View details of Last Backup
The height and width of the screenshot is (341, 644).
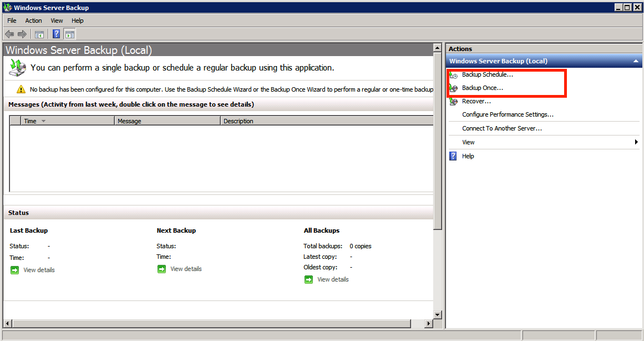click(39, 270)
